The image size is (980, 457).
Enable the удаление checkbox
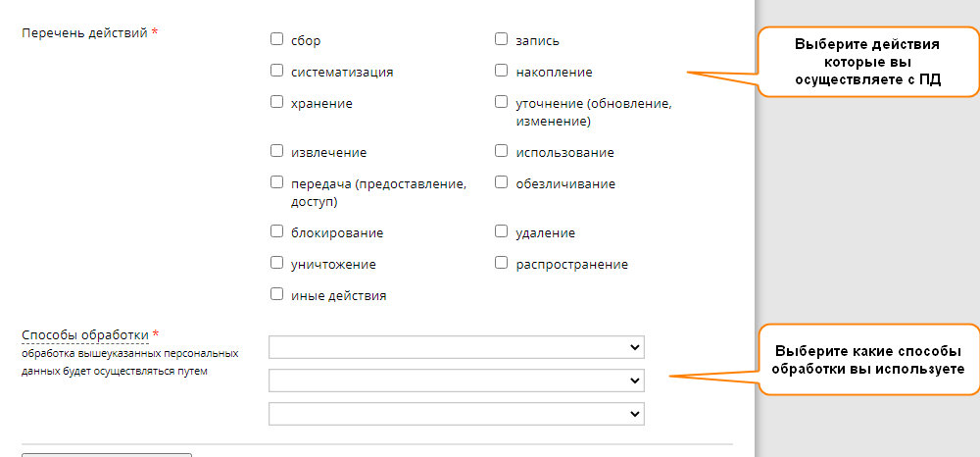pos(501,232)
